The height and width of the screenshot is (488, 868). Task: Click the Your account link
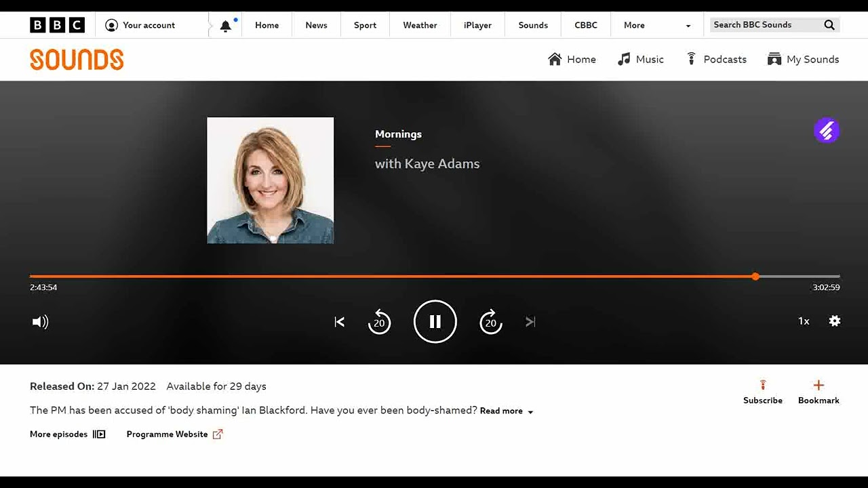149,25
